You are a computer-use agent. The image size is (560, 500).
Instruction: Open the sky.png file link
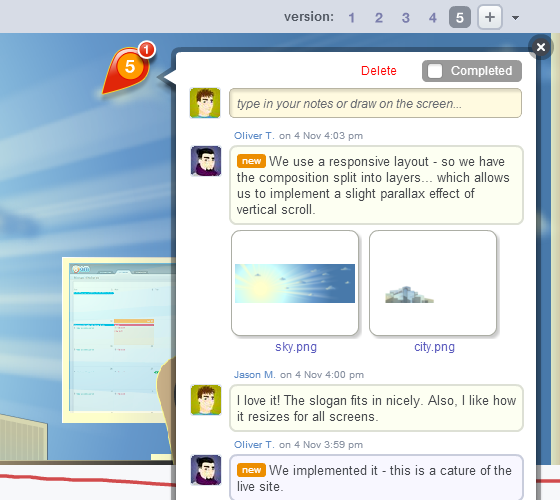(x=296, y=347)
